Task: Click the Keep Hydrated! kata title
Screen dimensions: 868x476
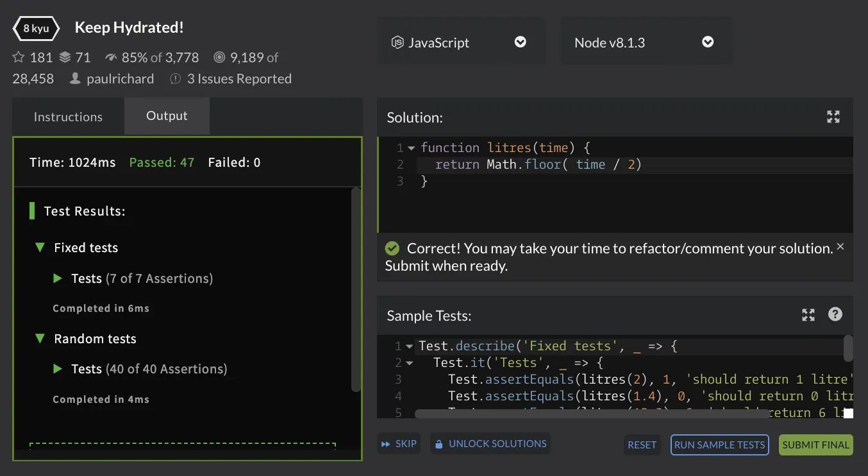Action: [129, 28]
